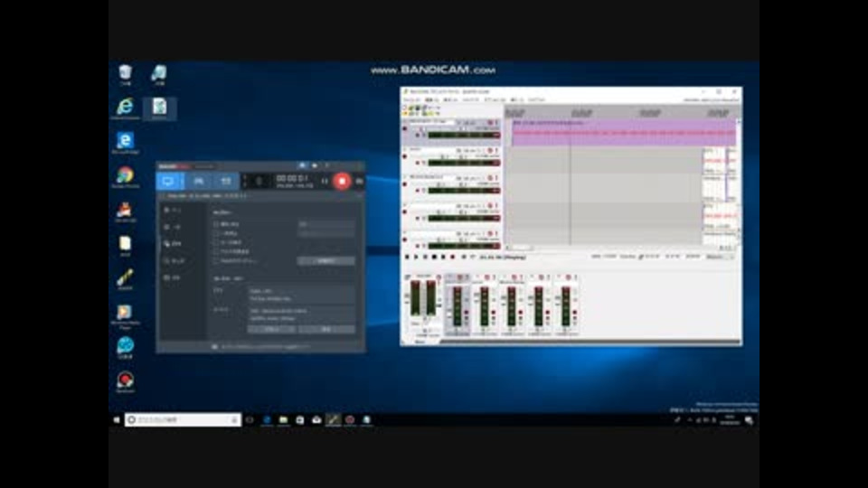Click Stop in REAPER's transport bar
Viewport: 868px width, 488px height.
tap(434, 258)
